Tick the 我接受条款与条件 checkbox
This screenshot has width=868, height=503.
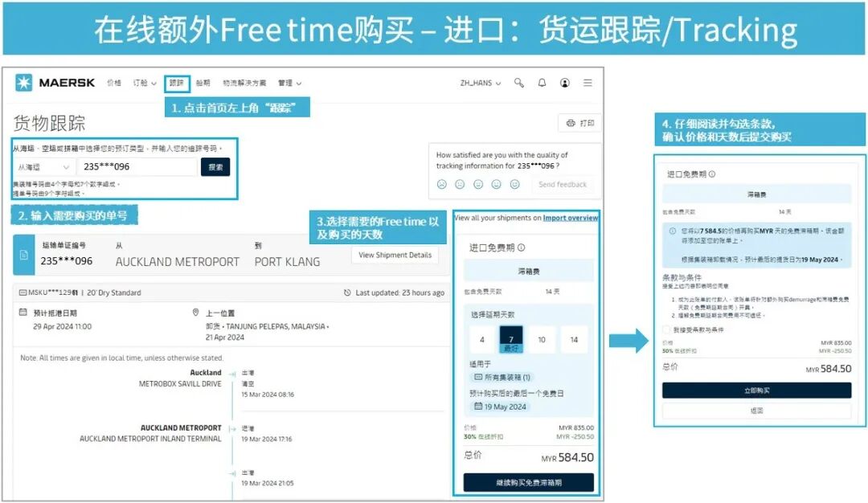point(666,329)
